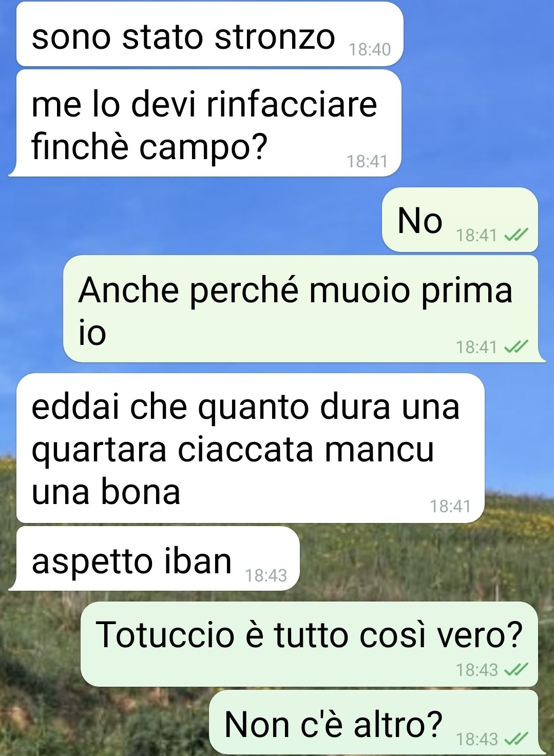Tap the 18:41 timestamp under 'finchè campo?'
Viewport: 554px width, 756px height.
pyautogui.click(x=367, y=162)
